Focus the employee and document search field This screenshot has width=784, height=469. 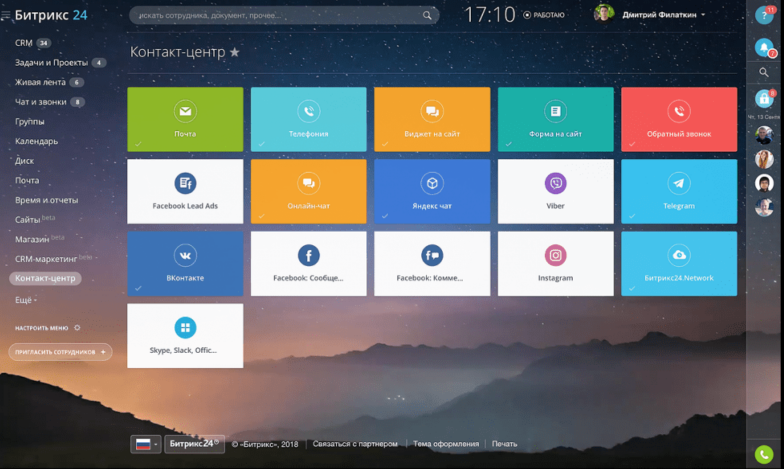[x=284, y=16]
